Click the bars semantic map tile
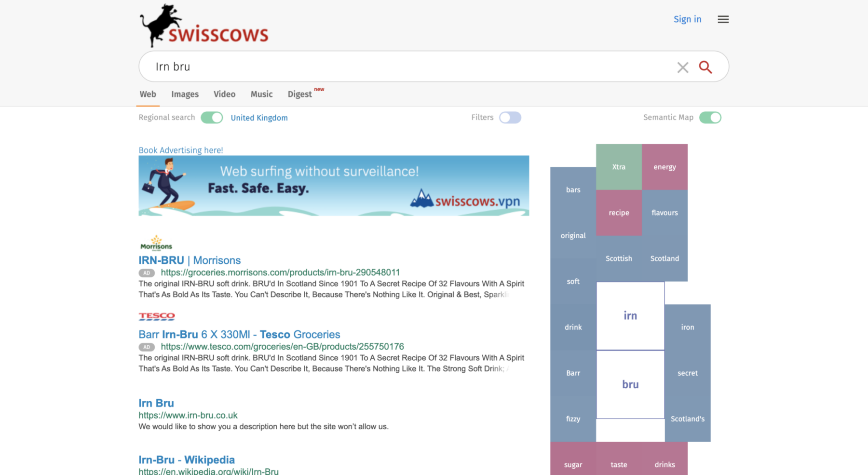Viewport: 868px width, 475px height. (573, 190)
